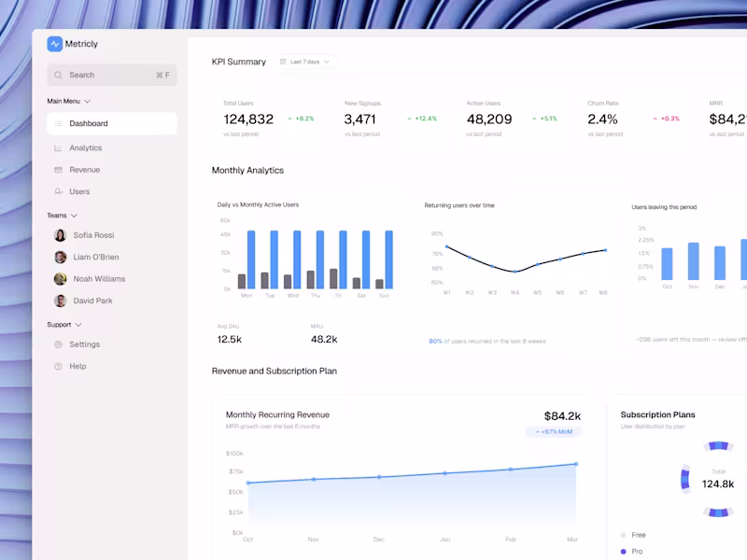Click the Help question mark icon
The width and height of the screenshot is (747, 560).
59,366
